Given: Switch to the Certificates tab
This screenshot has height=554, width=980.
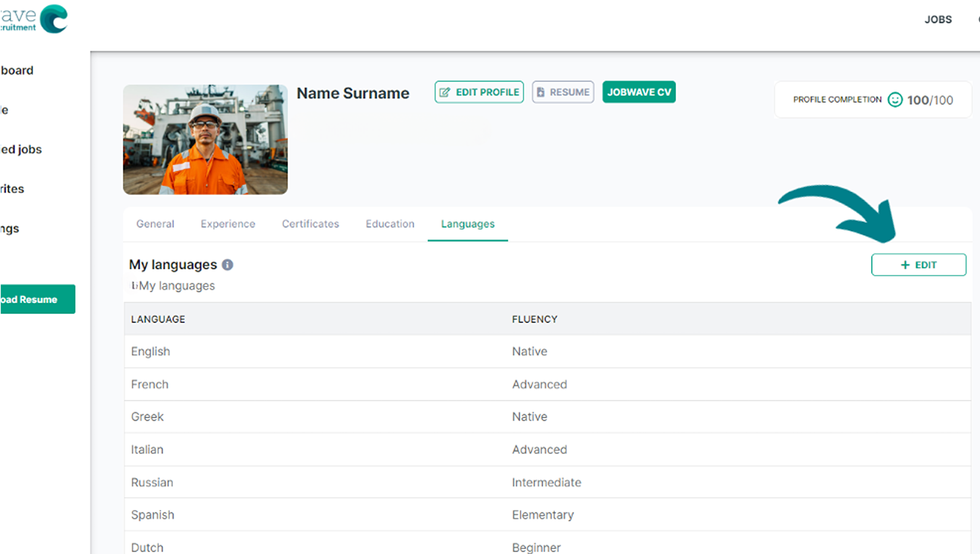Looking at the screenshot, I should pyautogui.click(x=310, y=224).
